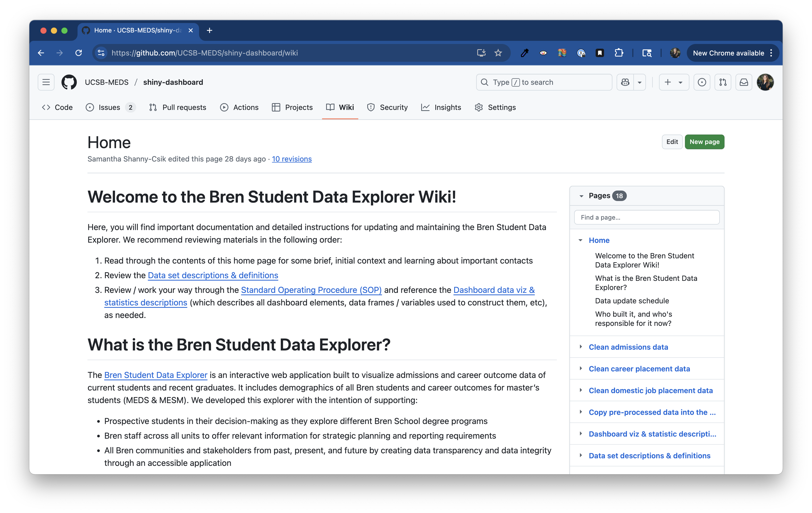Go back with browser back arrow

pyautogui.click(x=41, y=53)
